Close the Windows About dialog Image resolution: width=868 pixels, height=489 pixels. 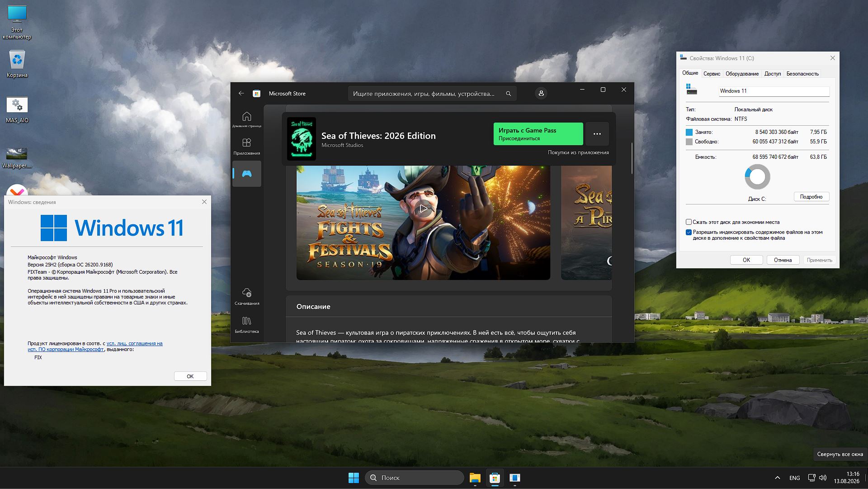pyautogui.click(x=204, y=202)
